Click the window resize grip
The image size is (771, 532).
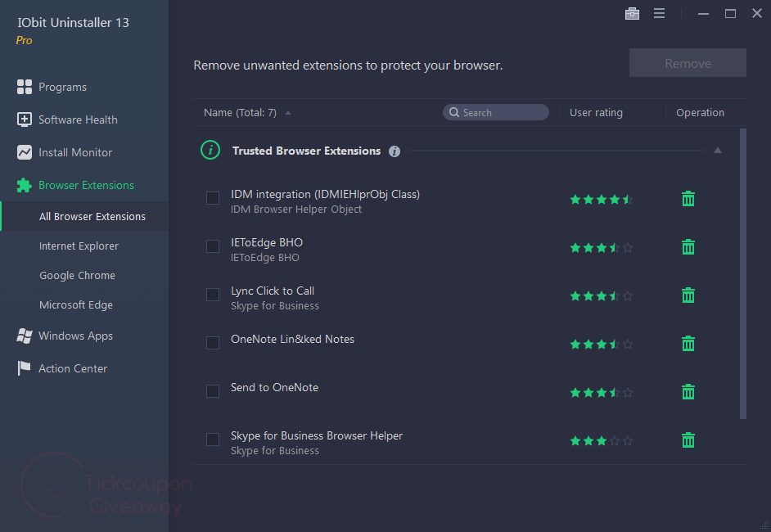click(764, 525)
